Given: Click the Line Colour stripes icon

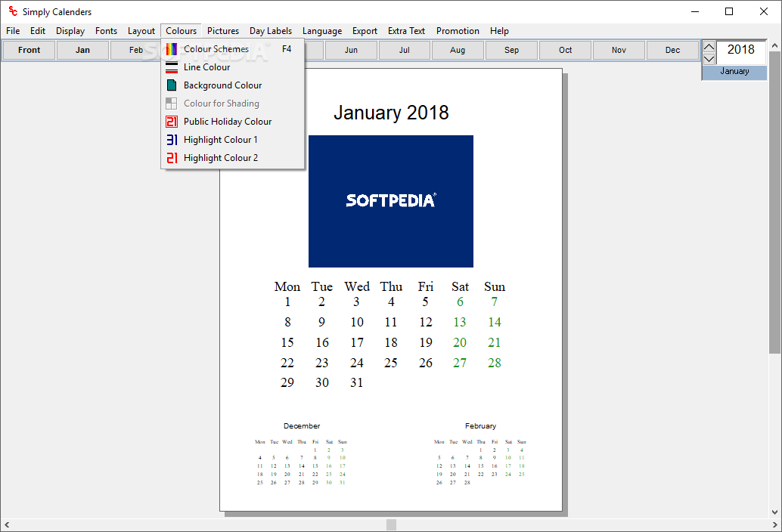Looking at the screenshot, I should (x=172, y=67).
